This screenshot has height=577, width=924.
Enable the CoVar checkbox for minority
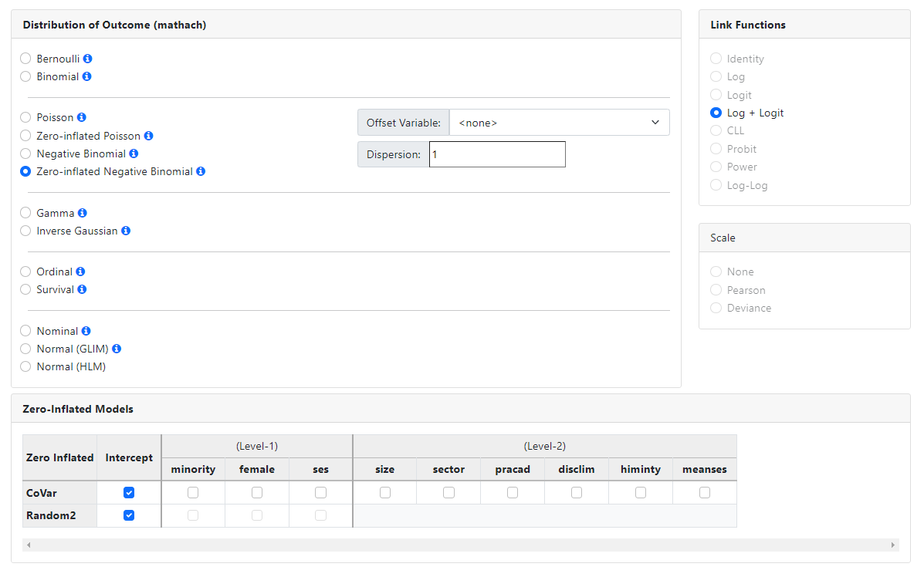tap(193, 492)
